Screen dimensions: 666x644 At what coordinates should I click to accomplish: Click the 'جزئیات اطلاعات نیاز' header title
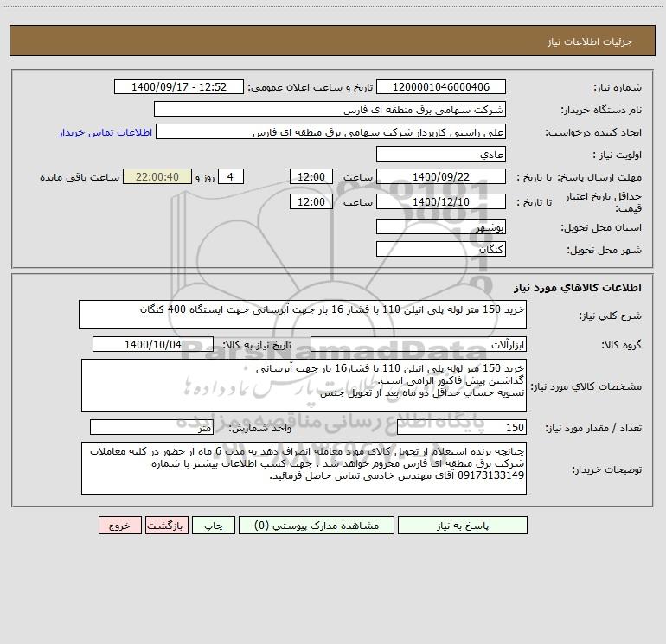pyautogui.click(x=590, y=41)
